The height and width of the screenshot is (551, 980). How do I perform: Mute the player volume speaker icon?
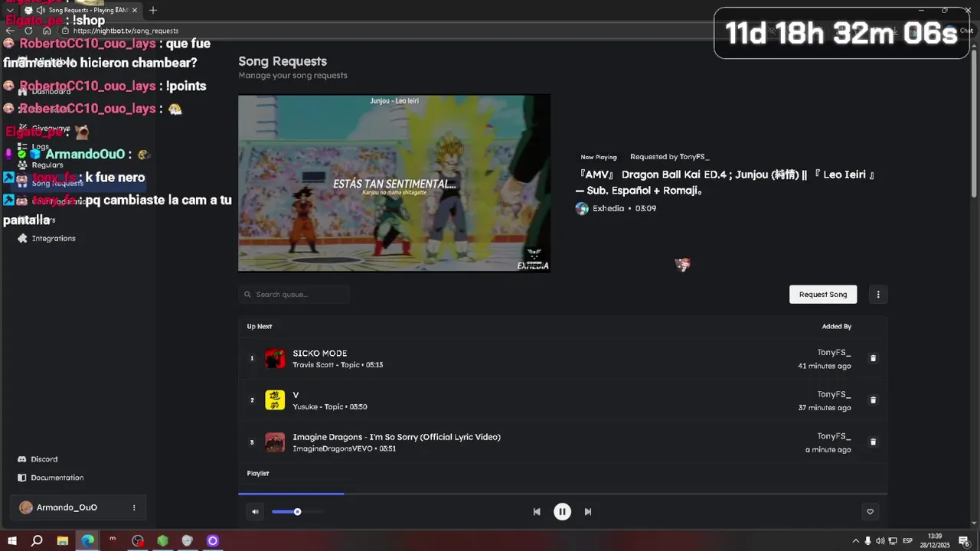coord(255,512)
